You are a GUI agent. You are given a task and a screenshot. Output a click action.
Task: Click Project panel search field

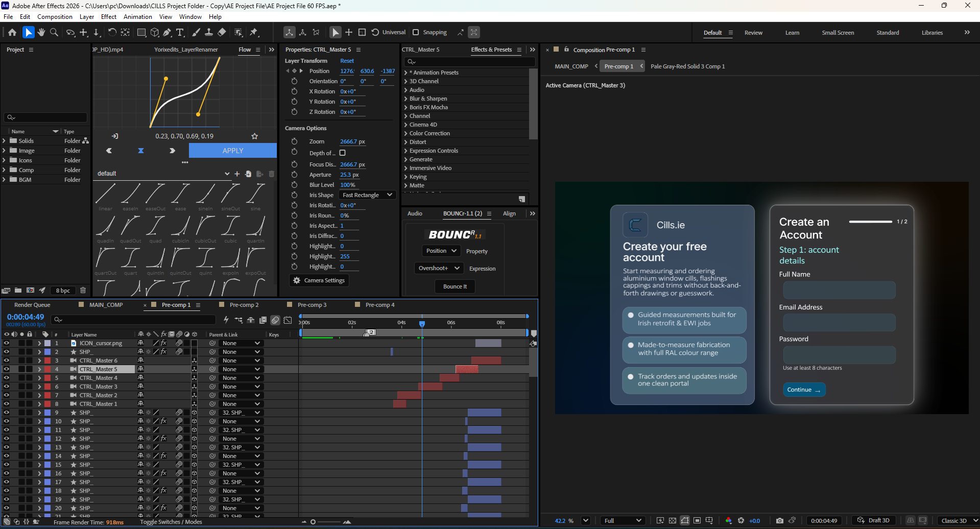(45, 117)
